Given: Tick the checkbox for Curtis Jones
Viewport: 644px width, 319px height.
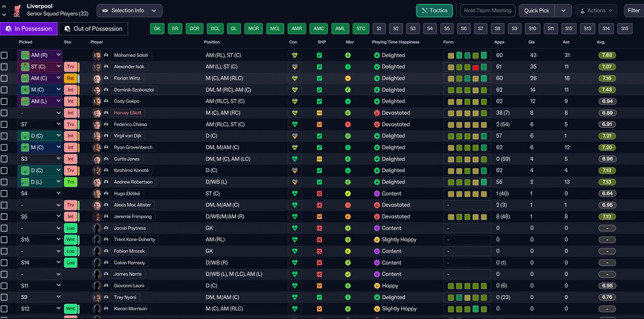Looking at the screenshot, I should pos(4,159).
